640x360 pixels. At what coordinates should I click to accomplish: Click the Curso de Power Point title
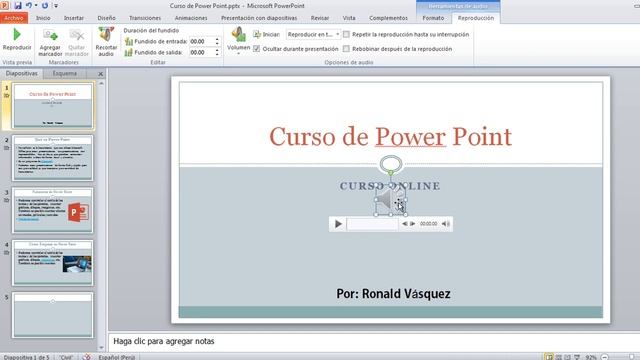tap(390, 136)
